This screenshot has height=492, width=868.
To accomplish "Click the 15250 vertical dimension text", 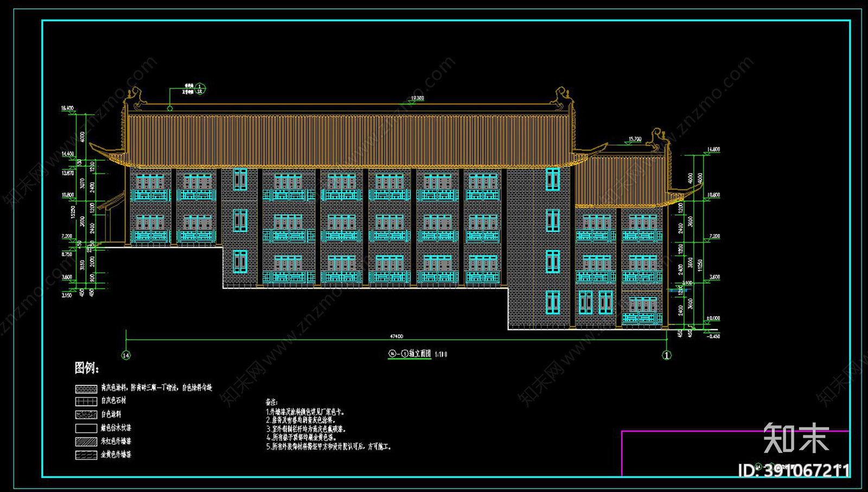I will pos(72,212).
